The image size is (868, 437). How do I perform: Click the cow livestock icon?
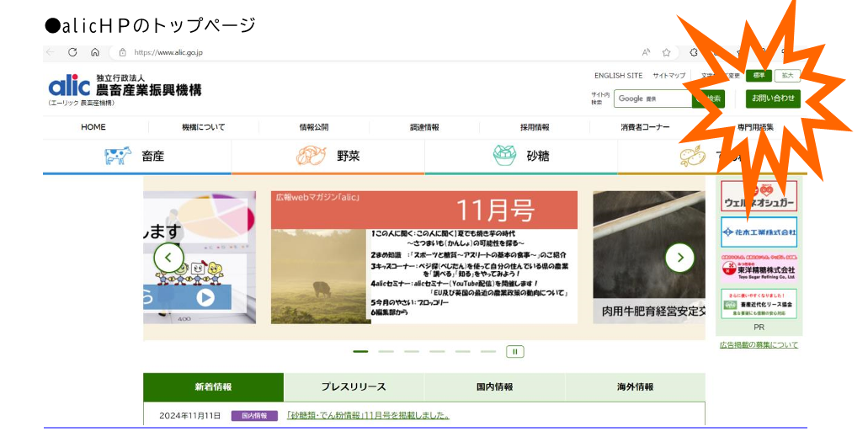pyautogui.click(x=118, y=156)
